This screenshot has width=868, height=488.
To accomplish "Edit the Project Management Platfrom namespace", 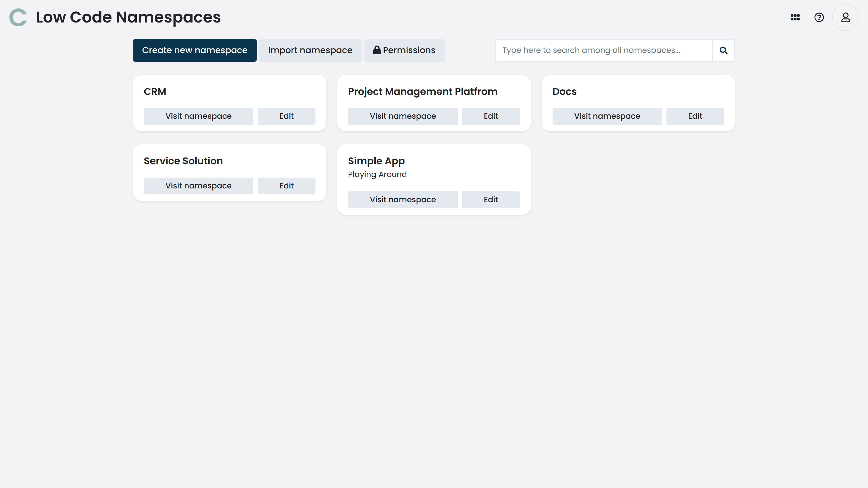I will pyautogui.click(x=491, y=116).
